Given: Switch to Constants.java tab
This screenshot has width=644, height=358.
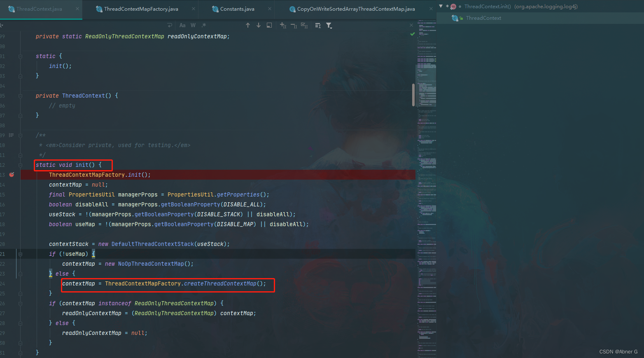Looking at the screenshot, I should coord(237,9).
